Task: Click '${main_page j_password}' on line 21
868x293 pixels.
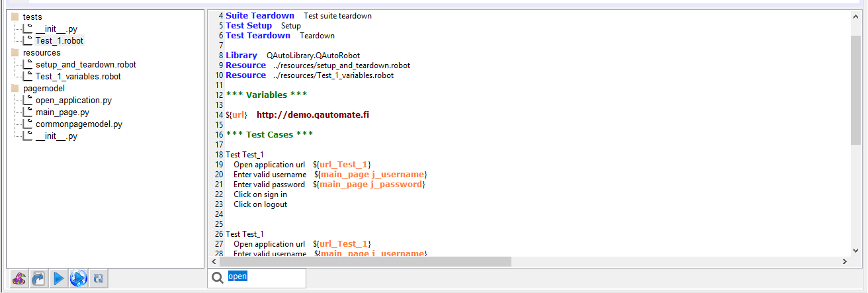Action: 369,184
